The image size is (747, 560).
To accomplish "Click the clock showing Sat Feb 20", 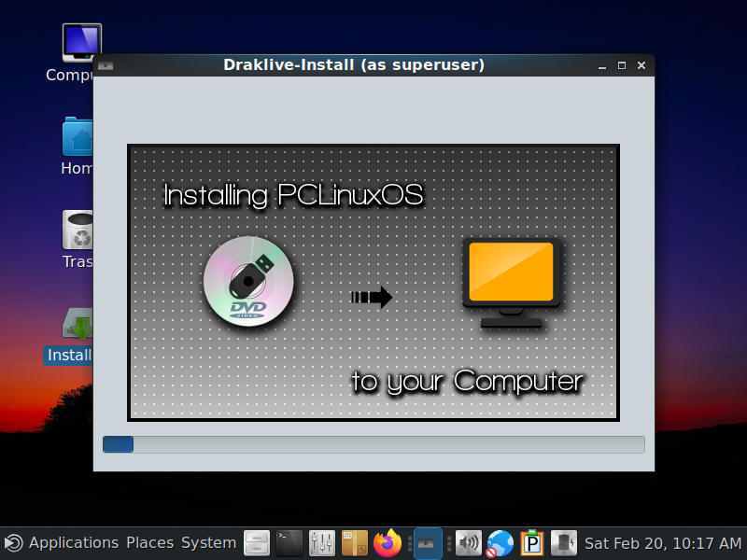I will [663, 543].
